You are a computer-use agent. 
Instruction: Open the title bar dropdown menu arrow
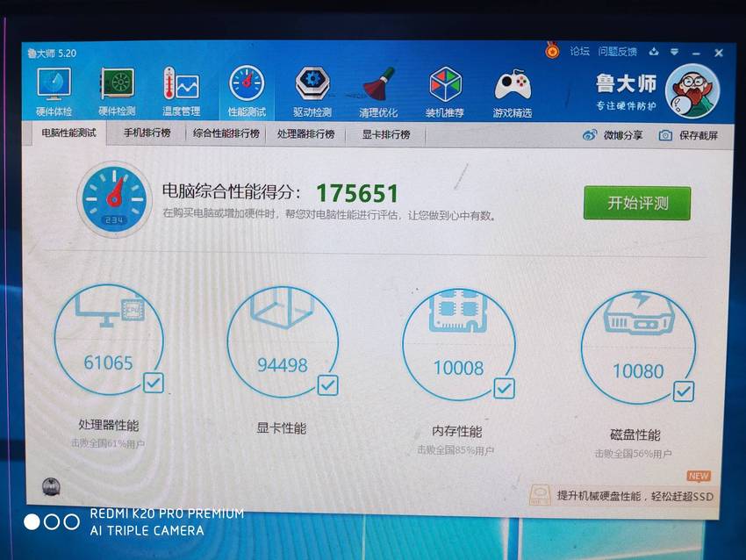pyautogui.click(x=674, y=52)
